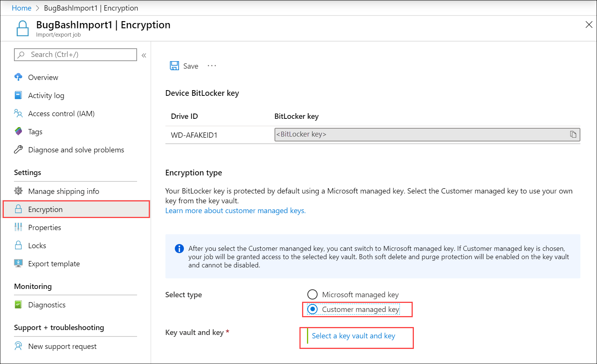Select Customer managed key radio button
This screenshot has height=364, width=597.
pos(312,309)
